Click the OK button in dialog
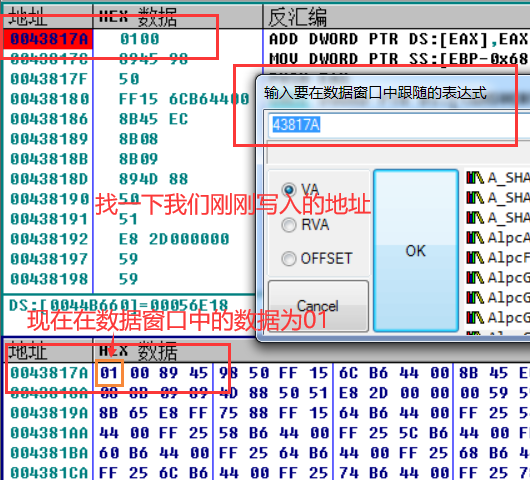 coord(416,251)
